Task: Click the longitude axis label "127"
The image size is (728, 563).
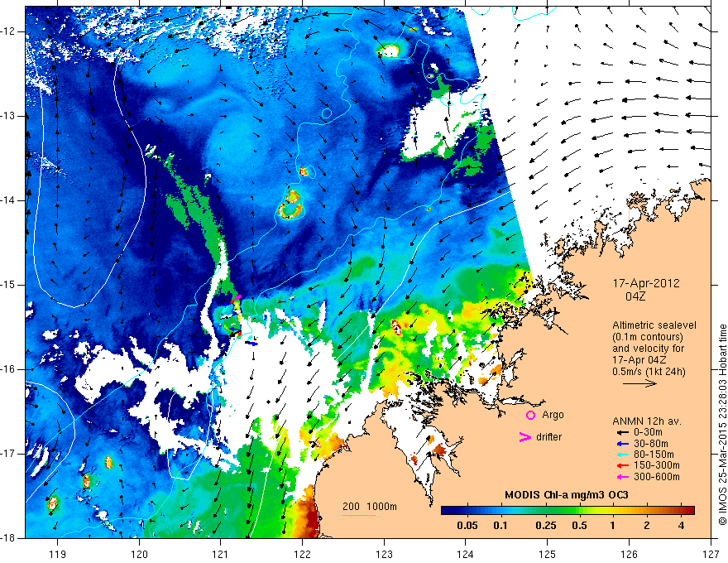Action: coord(711,554)
